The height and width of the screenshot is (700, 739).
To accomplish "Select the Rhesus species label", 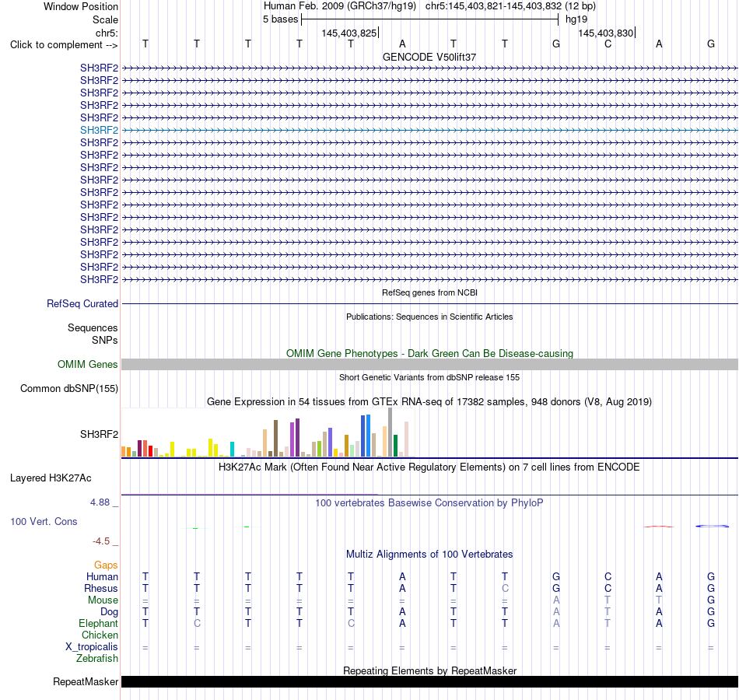I will point(101,588).
